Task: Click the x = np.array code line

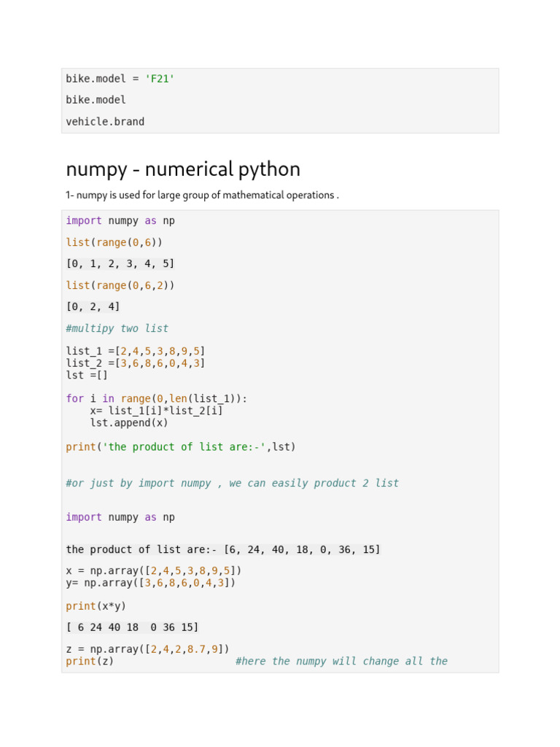Action: (x=153, y=570)
